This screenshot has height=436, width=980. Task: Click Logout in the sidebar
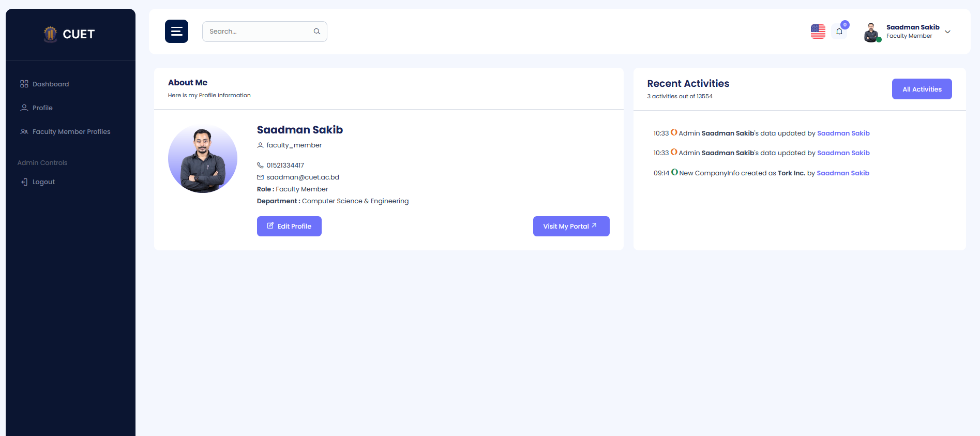coord(43,182)
